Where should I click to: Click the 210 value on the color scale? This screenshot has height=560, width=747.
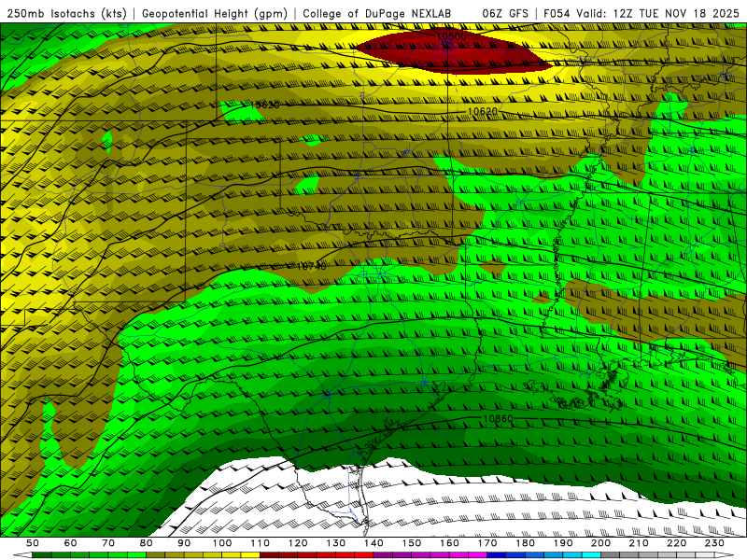point(639,543)
